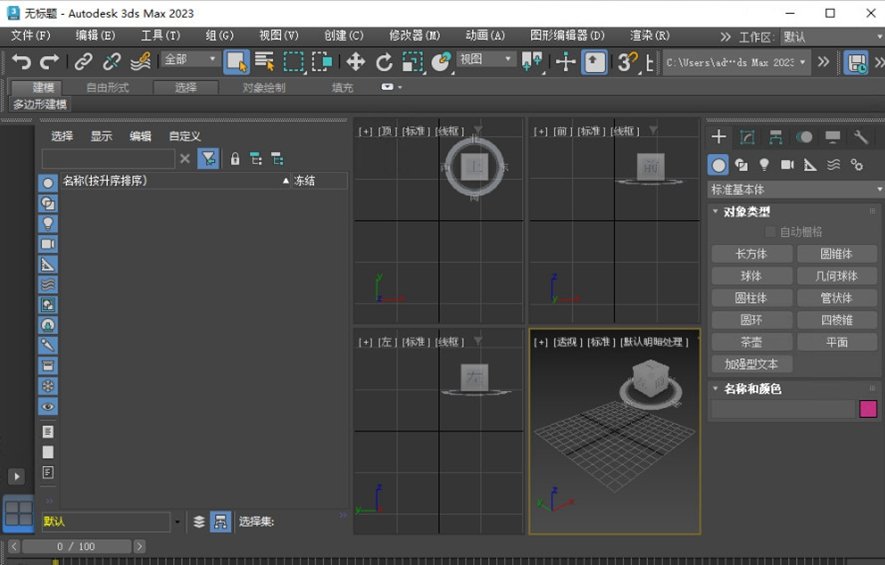Activate Select and Rotate tool
This screenshot has width=885, height=565.
click(x=384, y=62)
